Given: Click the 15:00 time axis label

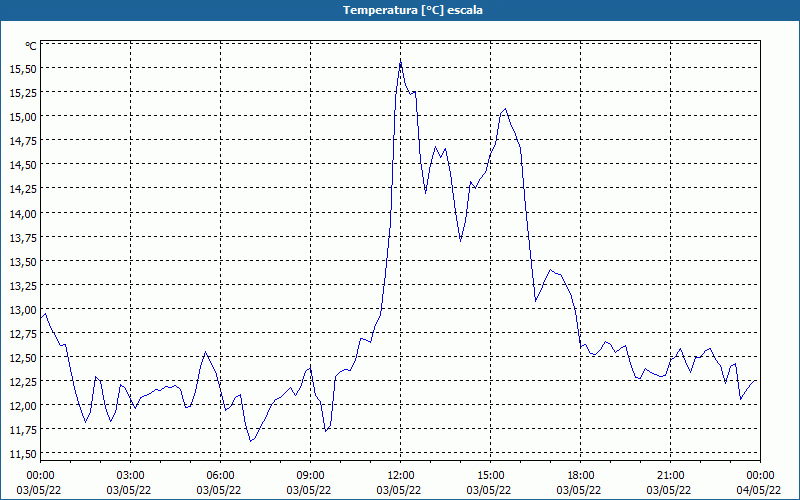Looking at the screenshot, I should pos(490,476).
